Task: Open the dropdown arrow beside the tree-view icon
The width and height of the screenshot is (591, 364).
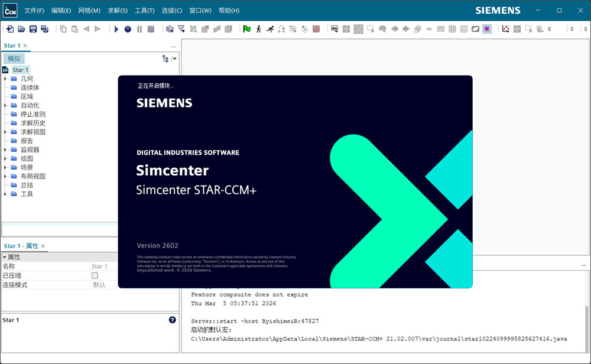Action: point(174,58)
